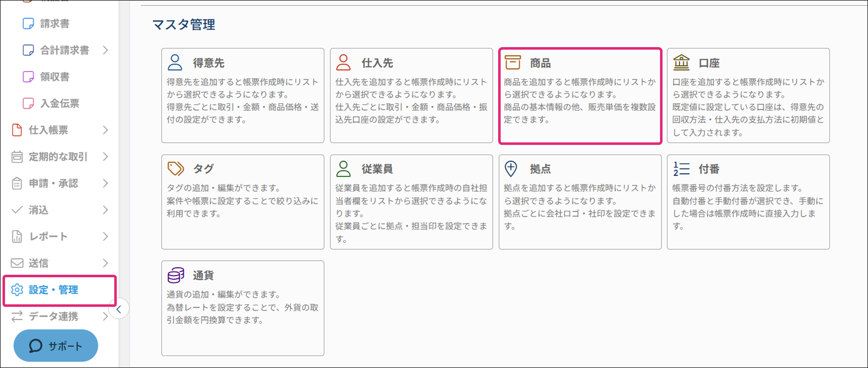Open 設定・管理 in the sidebar
Image resolution: width=868 pixels, height=368 pixels.
coord(53,290)
